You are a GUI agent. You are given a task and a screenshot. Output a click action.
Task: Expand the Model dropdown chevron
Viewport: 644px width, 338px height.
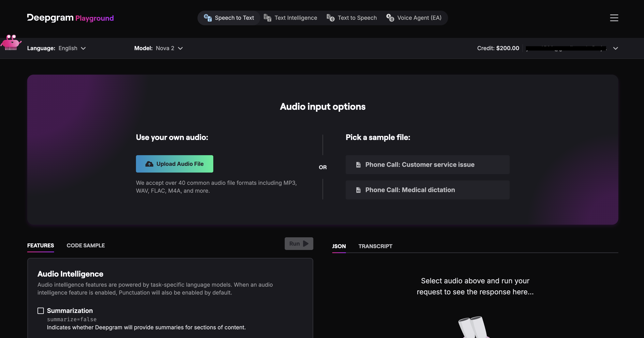(180, 48)
